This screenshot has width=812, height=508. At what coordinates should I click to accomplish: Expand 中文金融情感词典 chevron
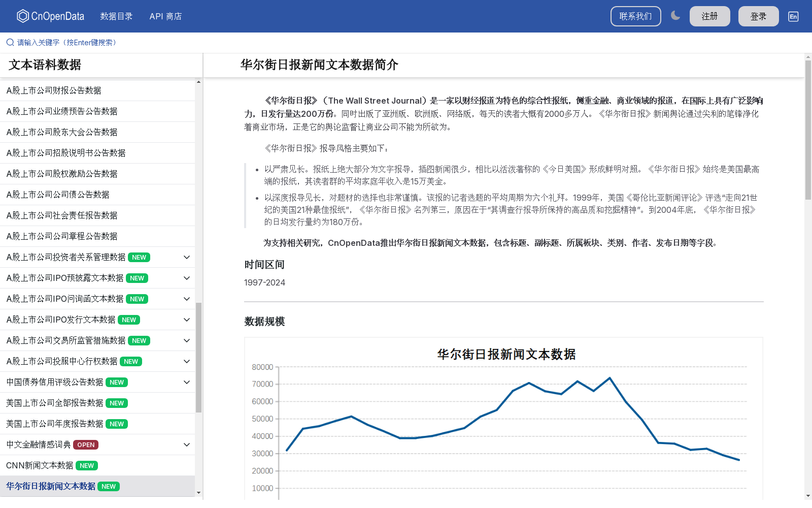(187, 444)
